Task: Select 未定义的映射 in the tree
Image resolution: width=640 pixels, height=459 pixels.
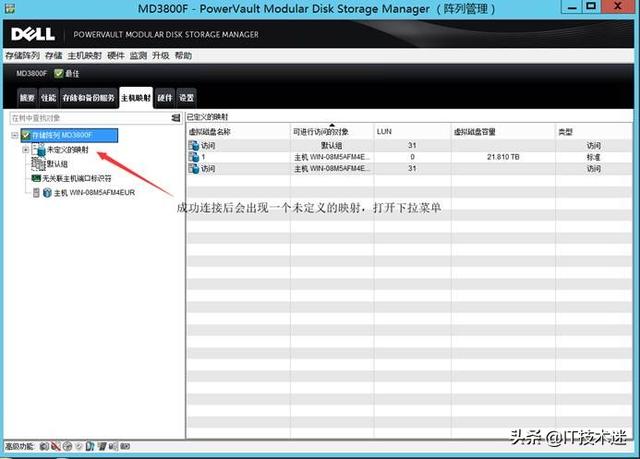Action: (68, 150)
